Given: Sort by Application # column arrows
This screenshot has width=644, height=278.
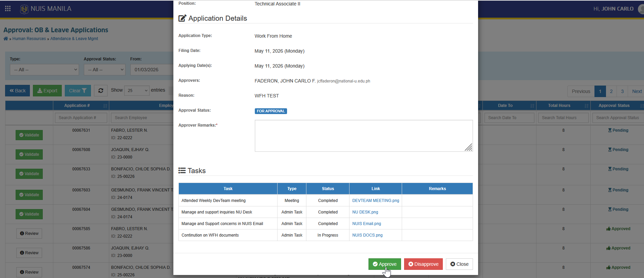Looking at the screenshot, I should 105,106.
